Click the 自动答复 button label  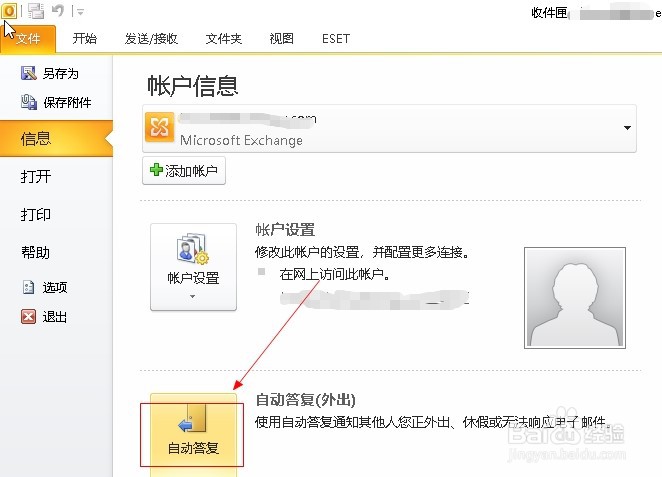(193, 448)
